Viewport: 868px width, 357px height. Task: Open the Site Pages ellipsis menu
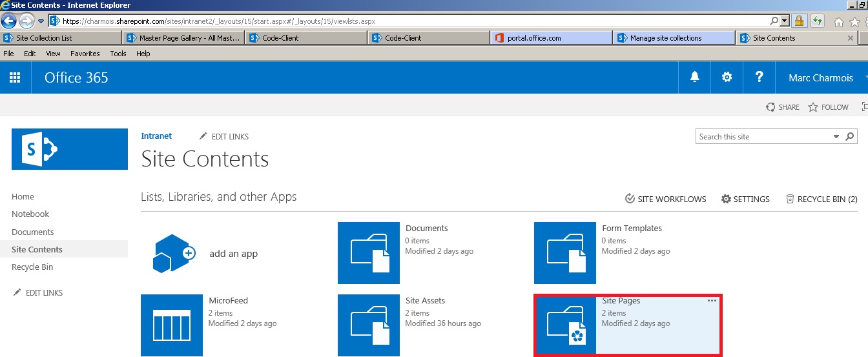[x=712, y=301]
